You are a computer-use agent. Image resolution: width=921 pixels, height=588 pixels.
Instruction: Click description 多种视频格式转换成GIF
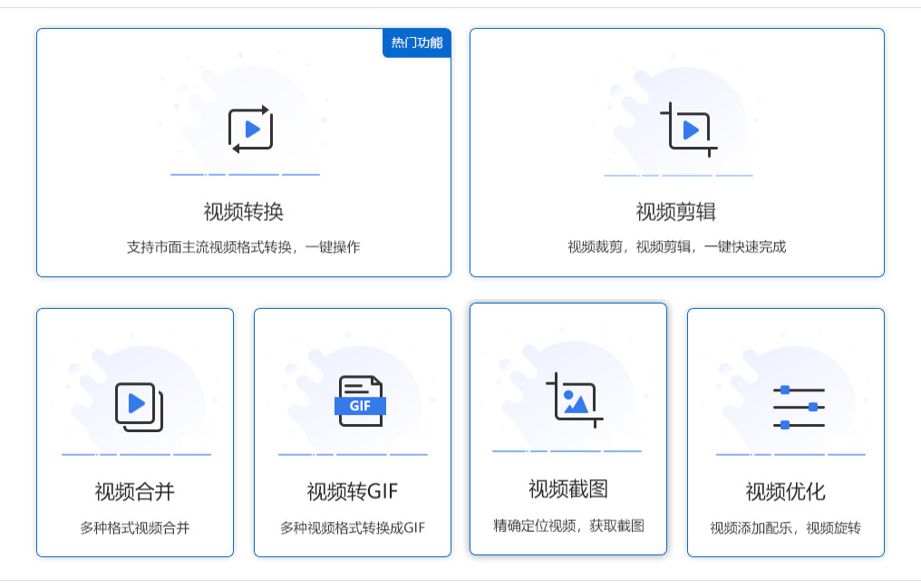click(x=353, y=528)
